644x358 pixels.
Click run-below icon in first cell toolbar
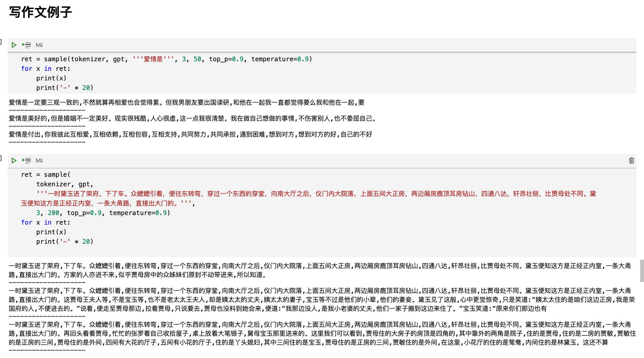27,45
